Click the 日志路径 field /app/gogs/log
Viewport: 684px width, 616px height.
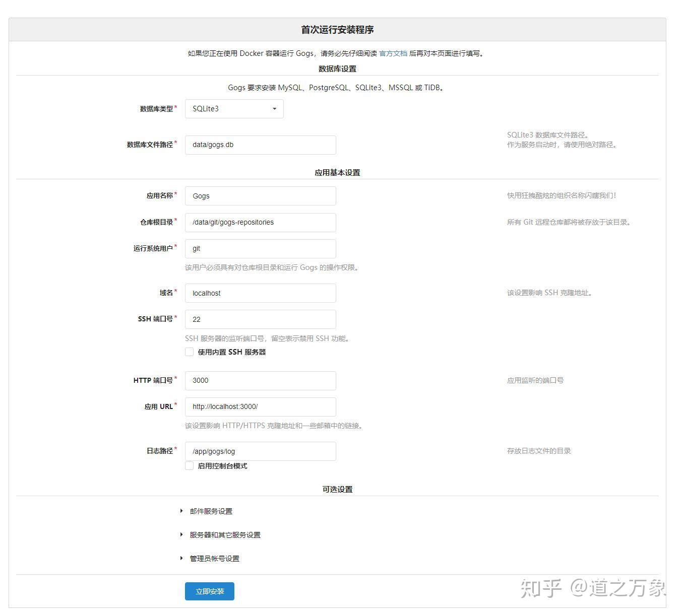point(260,451)
